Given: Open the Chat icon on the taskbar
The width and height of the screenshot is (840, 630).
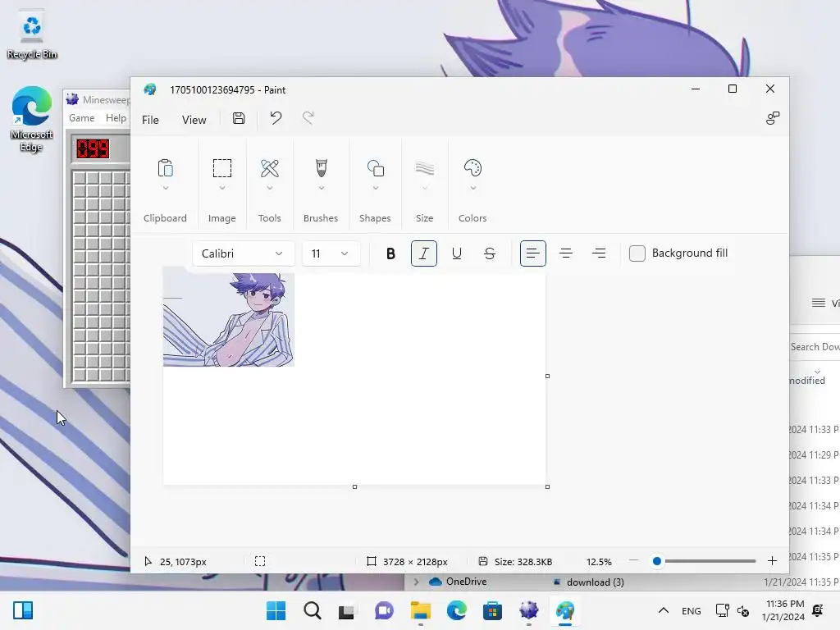Looking at the screenshot, I should click(384, 610).
